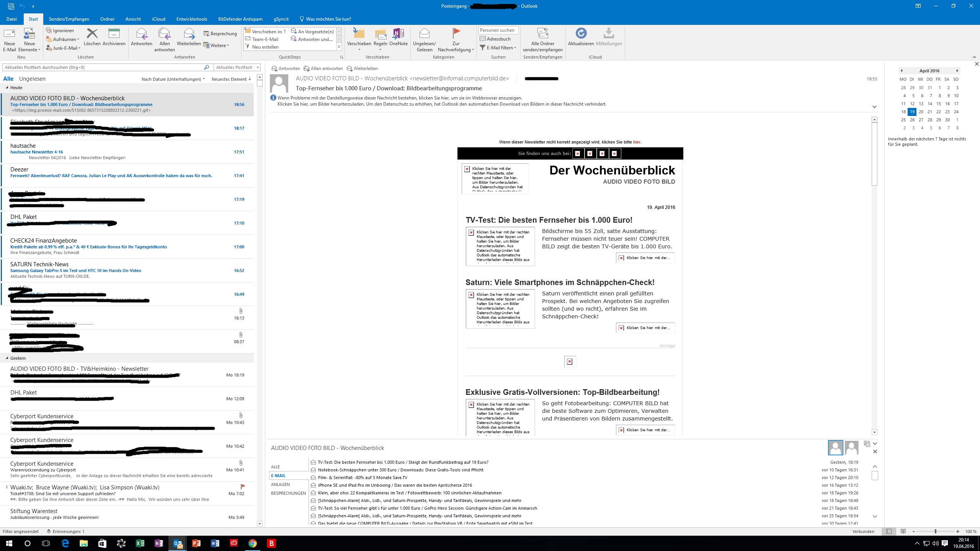
Task: Click the red 'hier' newsletter link
Action: coord(636,142)
